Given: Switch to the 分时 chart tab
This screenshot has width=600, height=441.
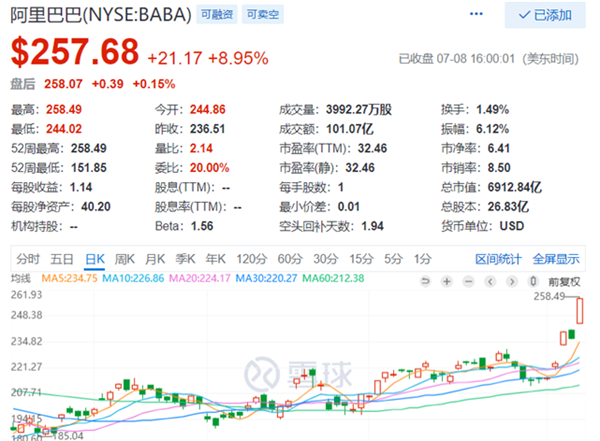Looking at the screenshot, I should [28, 258].
